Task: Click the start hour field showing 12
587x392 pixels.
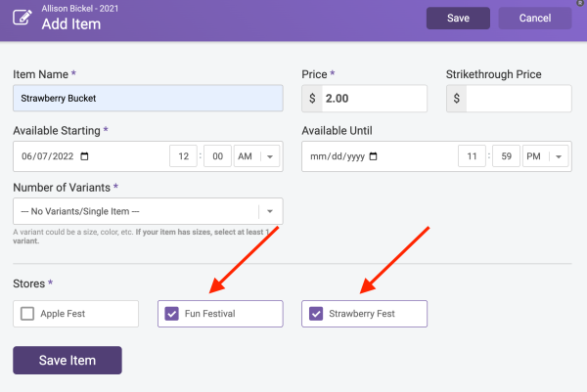Action: click(184, 156)
